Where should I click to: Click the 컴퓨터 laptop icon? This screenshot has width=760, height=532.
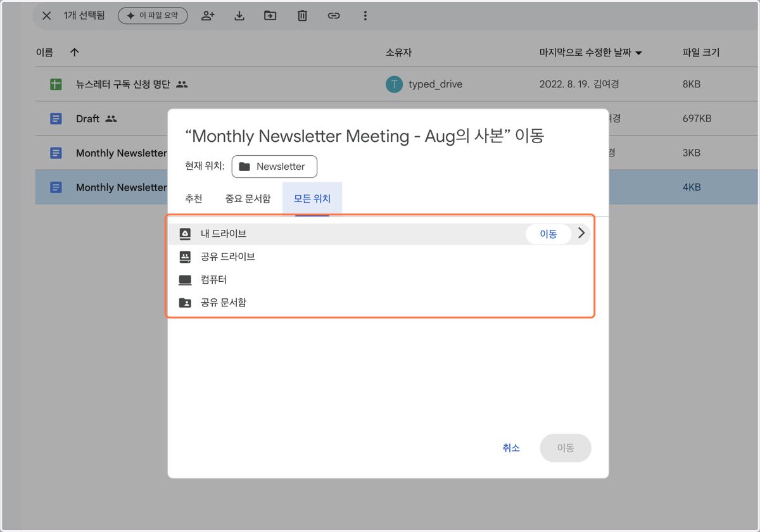coord(185,280)
